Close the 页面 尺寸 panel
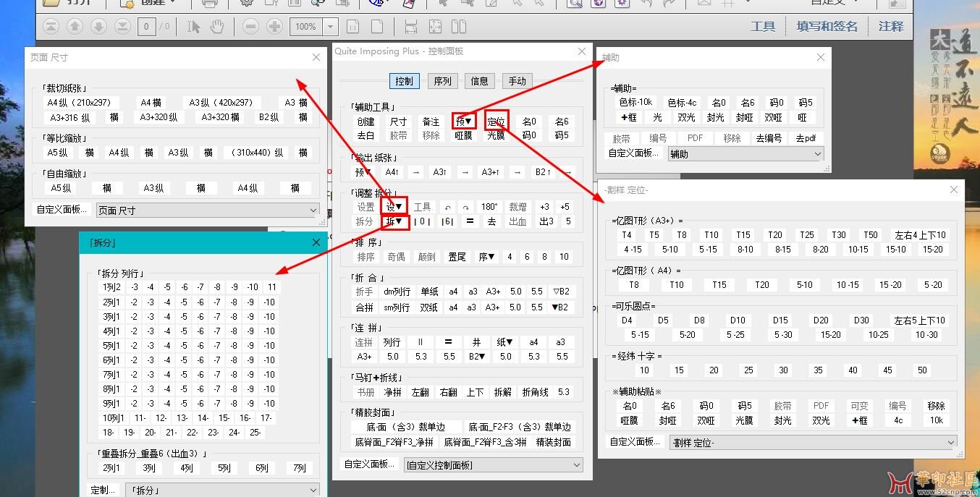The height and width of the screenshot is (497, 980). pyautogui.click(x=316, y=57)
